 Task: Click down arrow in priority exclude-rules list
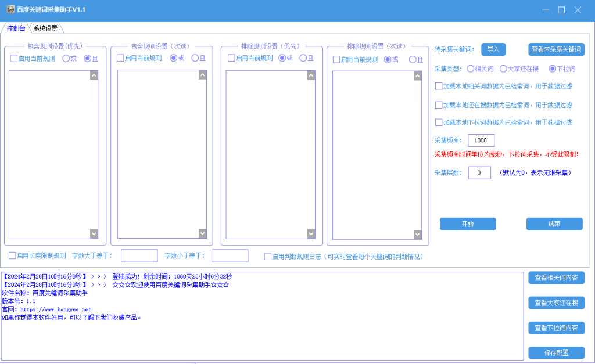click(311, 234)
